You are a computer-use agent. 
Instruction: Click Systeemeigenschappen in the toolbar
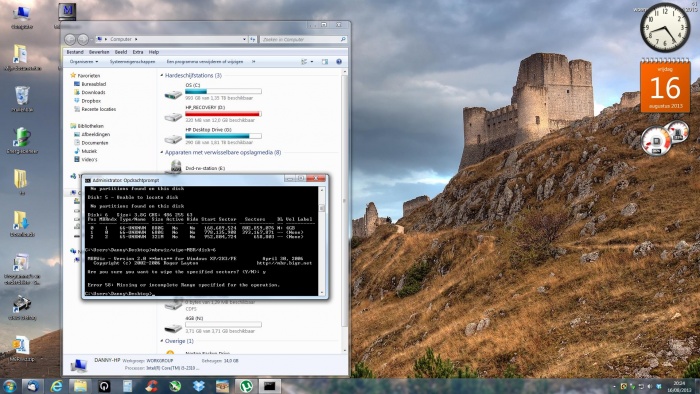(x=132, y=62)
